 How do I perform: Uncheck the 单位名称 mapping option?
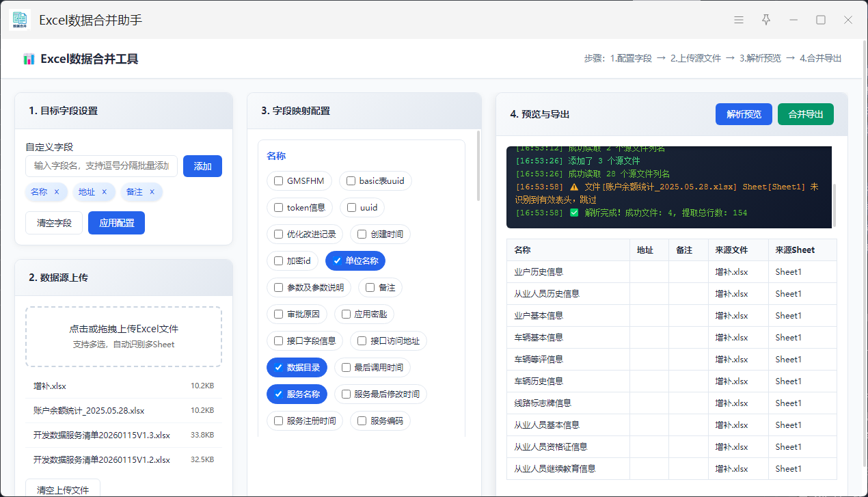(337, 261)
